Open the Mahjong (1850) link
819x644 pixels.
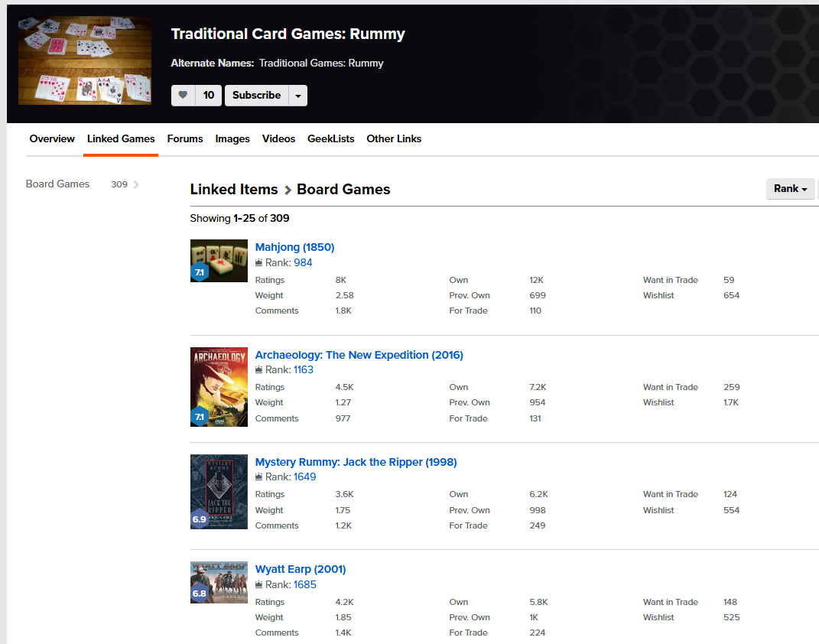tap(294, 247)
